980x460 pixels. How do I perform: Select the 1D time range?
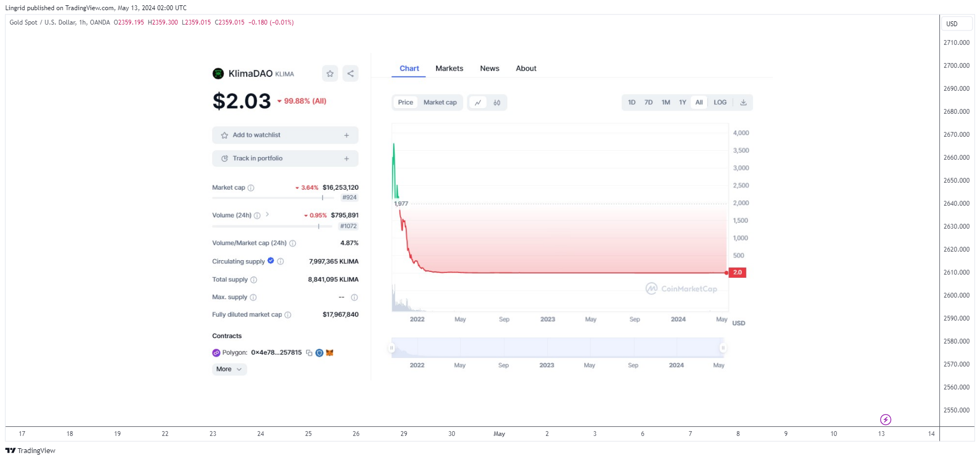[x=632, y=103]
